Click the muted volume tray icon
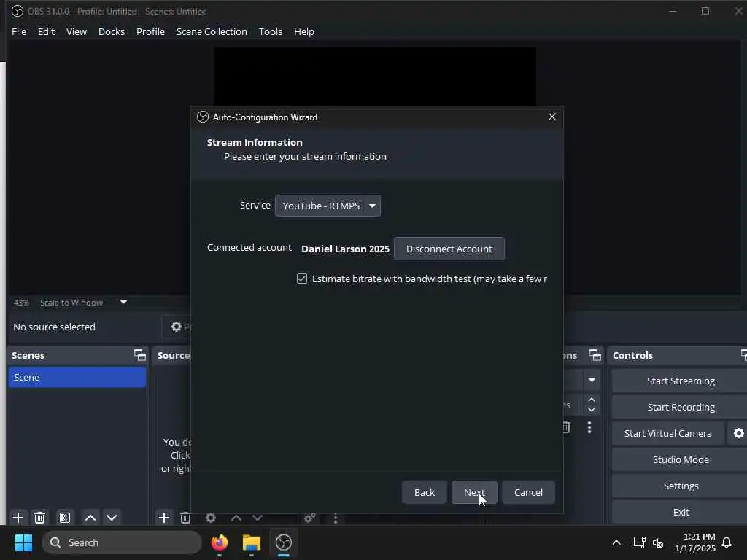Screen dimensions: 747x560 click(x=658, y=542)
